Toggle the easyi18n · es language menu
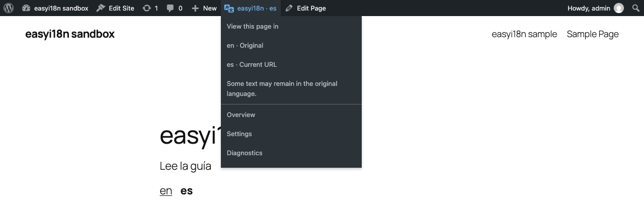Screen dimensions: 644x221 251,8
